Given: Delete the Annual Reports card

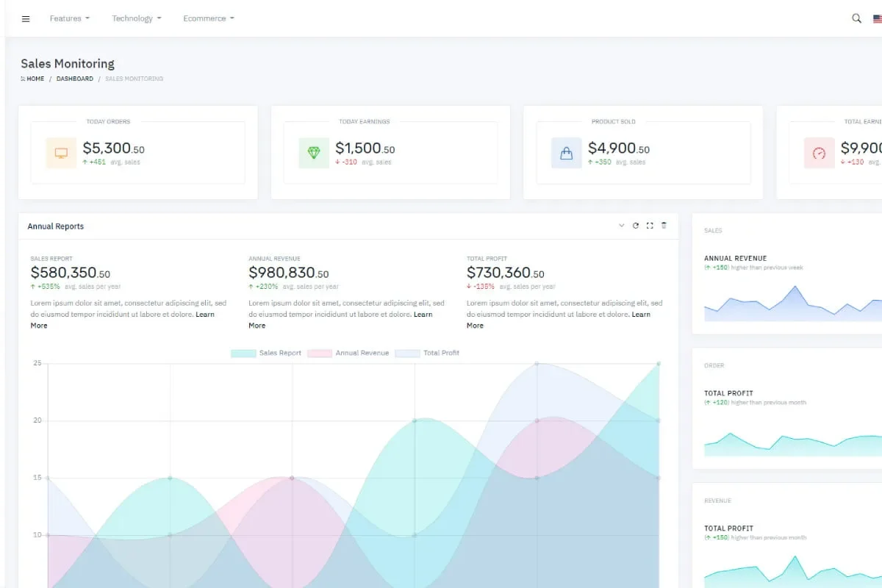Looking at the screenshot, I should coord(664,226).
